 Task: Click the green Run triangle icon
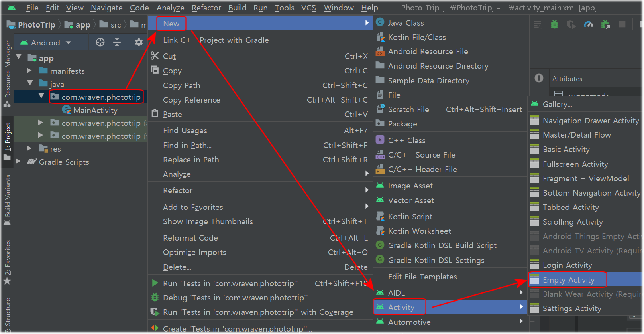pos(155,283)
